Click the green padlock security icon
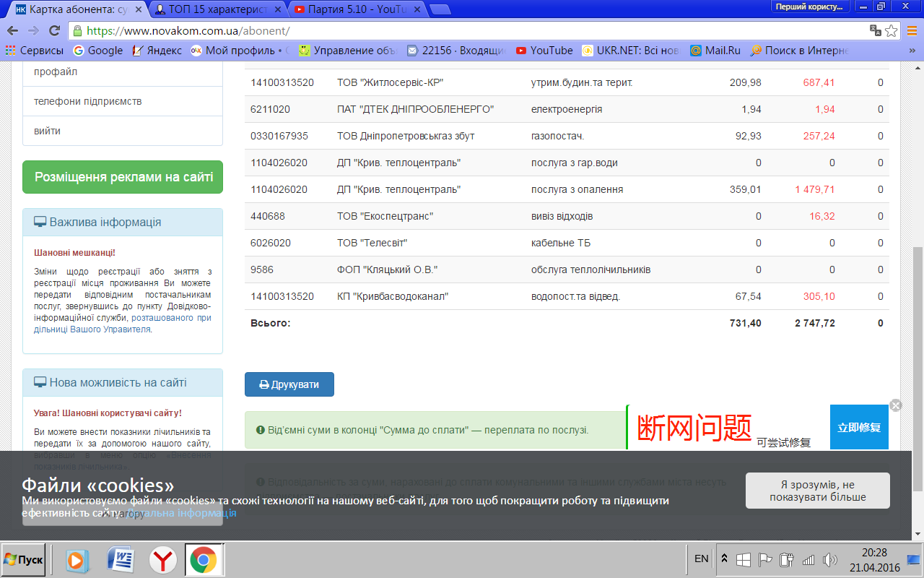924x578 pixels. pos(78,31)
